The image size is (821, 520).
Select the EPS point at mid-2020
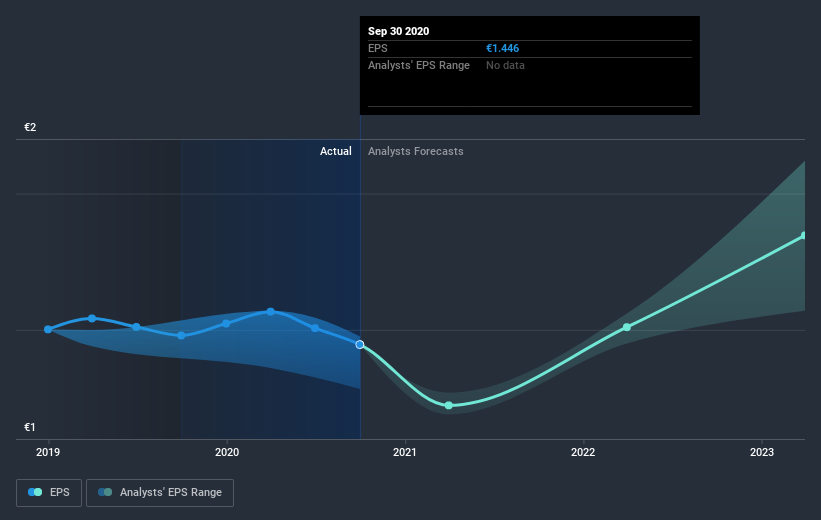[315, 328]
